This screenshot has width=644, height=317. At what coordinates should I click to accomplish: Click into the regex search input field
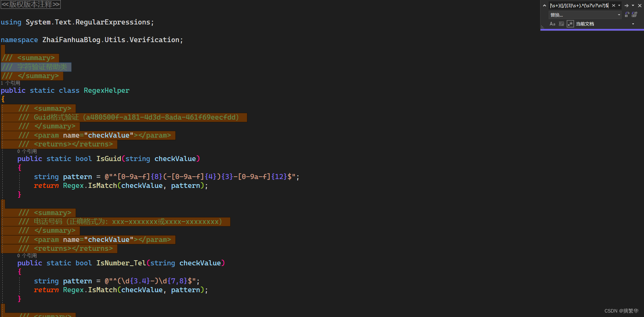coord(579,5)
